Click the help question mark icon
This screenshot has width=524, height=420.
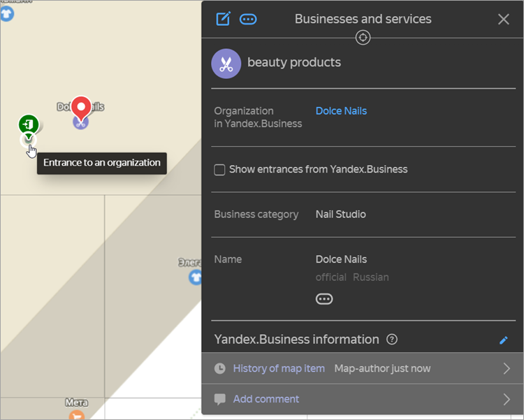pos(392,340)
